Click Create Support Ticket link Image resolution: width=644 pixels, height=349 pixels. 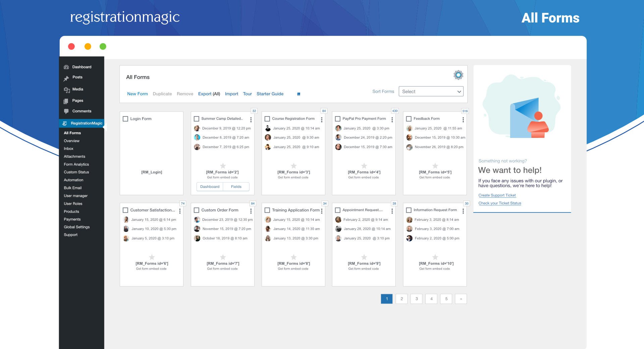coord(497,195)
